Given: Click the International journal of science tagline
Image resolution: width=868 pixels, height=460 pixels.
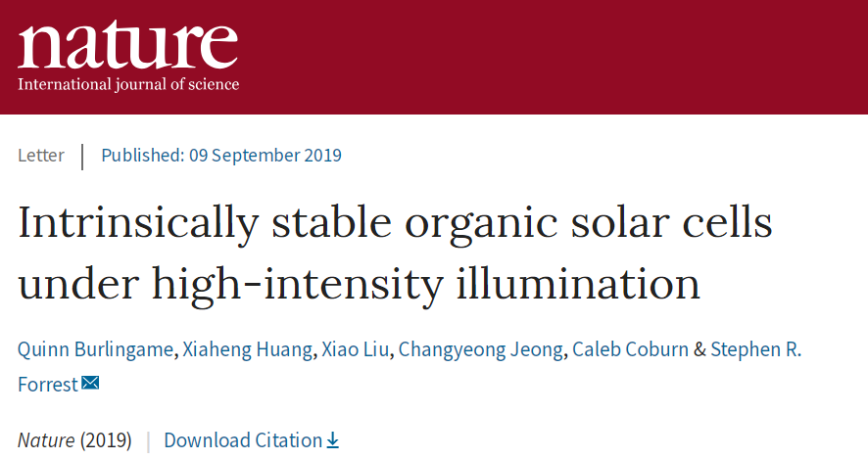Looking at the screenshot, I should (128, 84).
